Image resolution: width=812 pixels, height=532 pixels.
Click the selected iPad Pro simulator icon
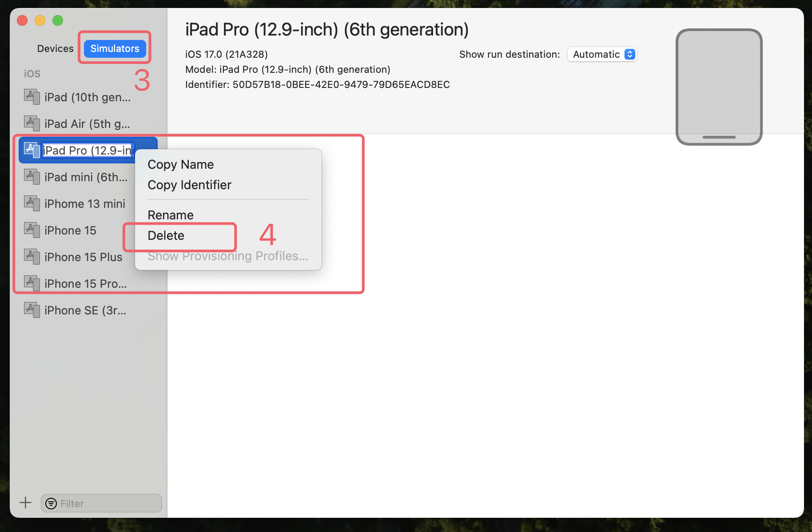[32, 150]
